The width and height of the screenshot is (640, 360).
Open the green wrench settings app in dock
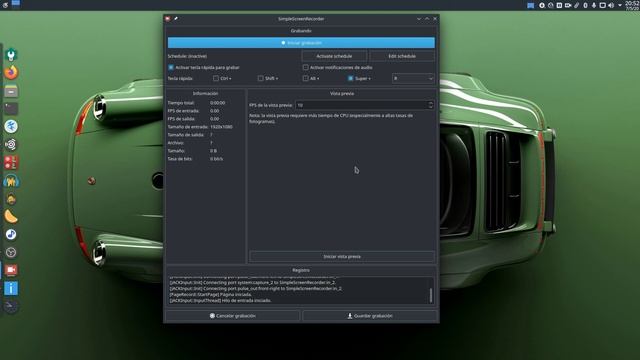11,55
